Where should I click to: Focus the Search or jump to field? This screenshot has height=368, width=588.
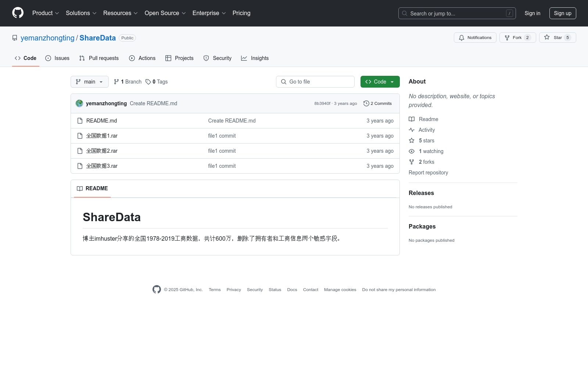click(x=457, y=13)
